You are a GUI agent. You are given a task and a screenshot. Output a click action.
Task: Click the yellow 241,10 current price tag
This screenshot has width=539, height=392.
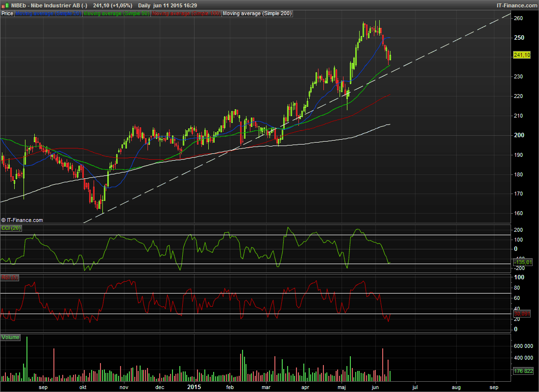pos(522,55)
